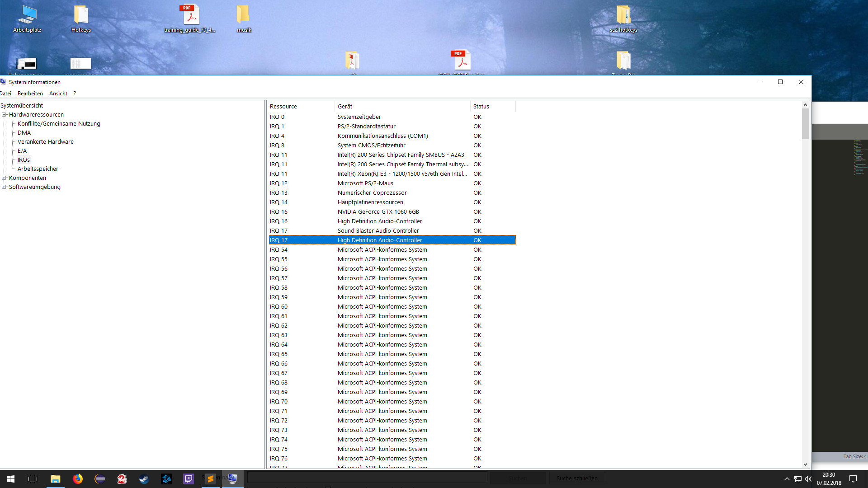Click the scroll down arrow of IRQ list
The width and height of the screenshot is (868, 488).
point(805,464)
